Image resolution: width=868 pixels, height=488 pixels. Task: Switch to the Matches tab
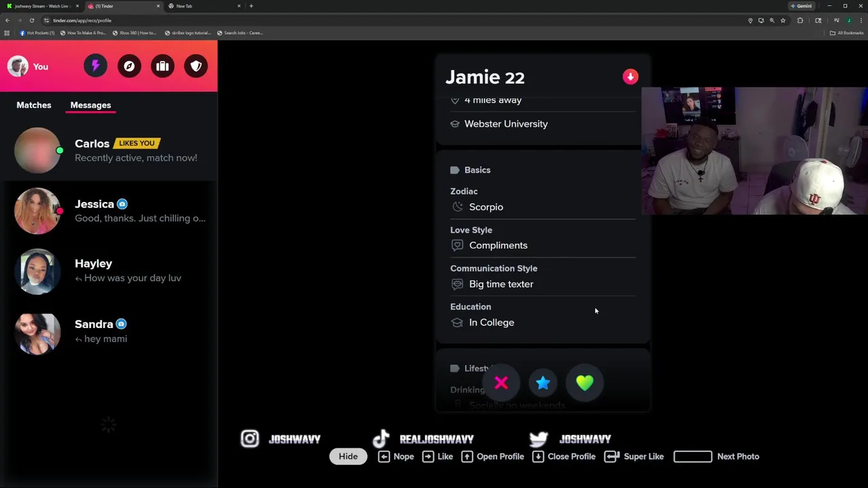tap(34, 105)
